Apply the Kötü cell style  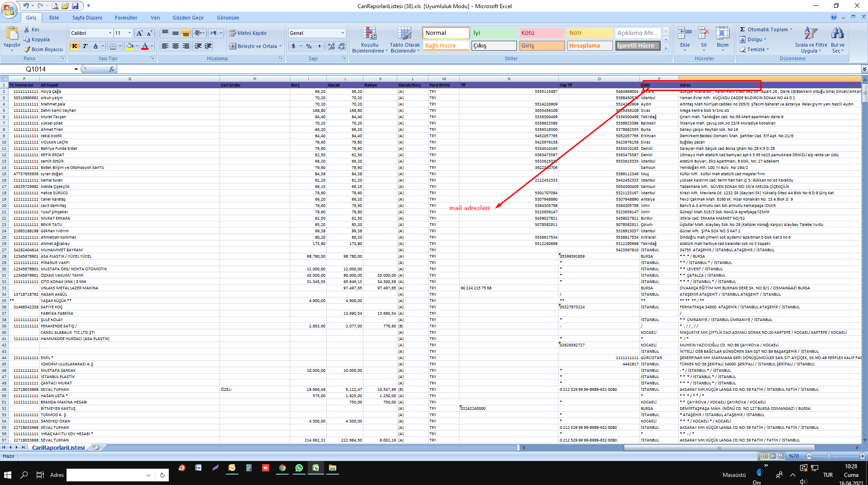(x=541, y=33)
